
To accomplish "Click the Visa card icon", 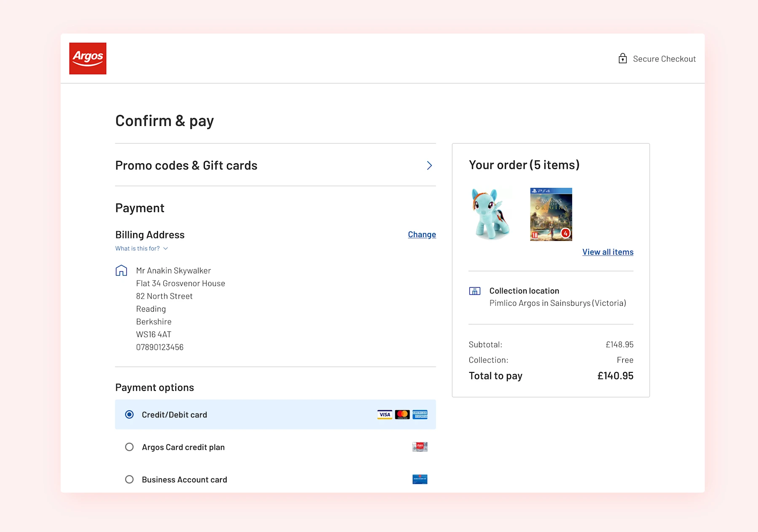I will pyautogui.click(x=384, y=414).
